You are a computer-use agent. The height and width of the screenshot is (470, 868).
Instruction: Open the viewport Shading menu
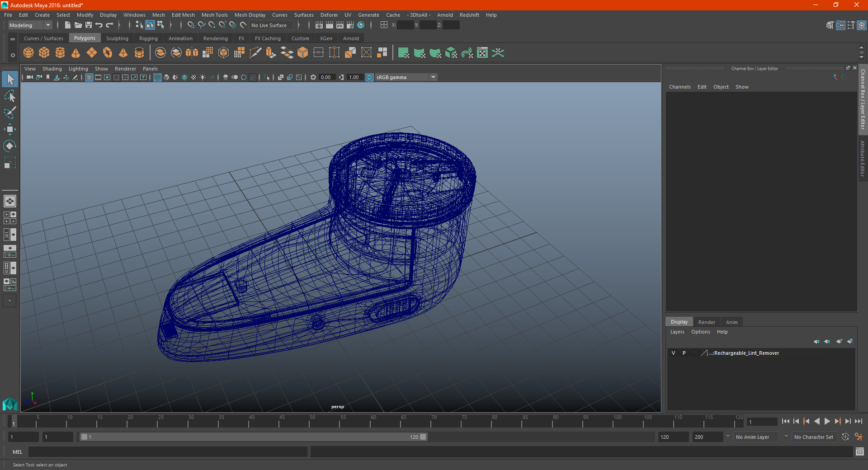[x=52, y=69]
